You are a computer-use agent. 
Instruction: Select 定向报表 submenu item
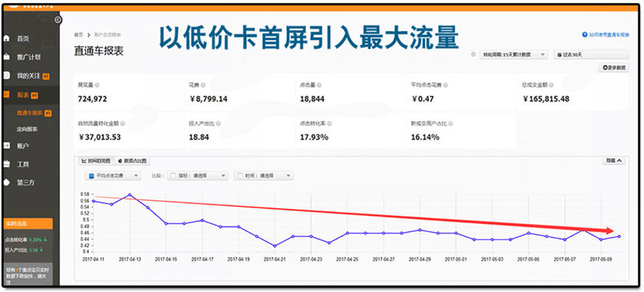point(27,129)
